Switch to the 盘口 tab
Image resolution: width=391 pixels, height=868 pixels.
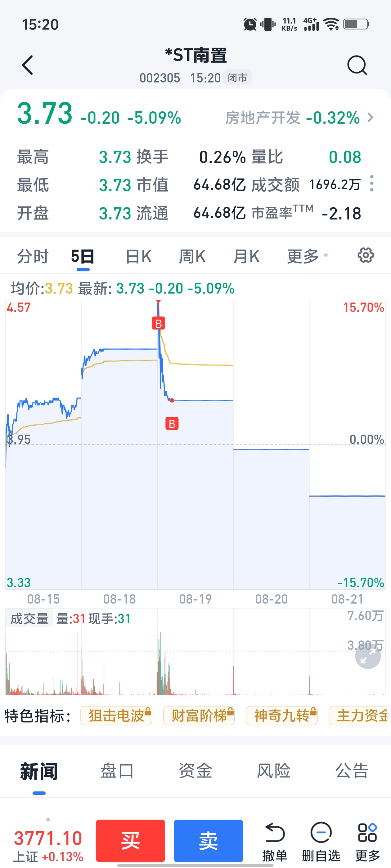(x=117, y=771)
